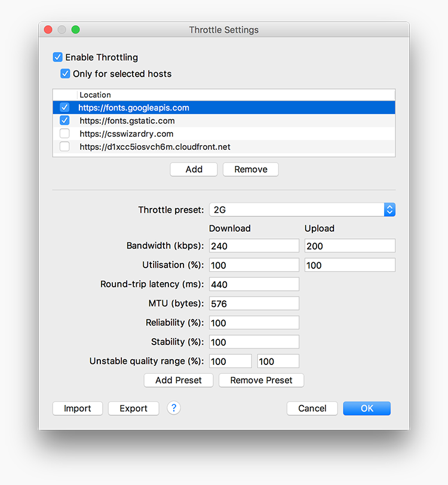Screen dimensions: 448x485
Task: Select the MTU bytes field
Action: (253, 303)
